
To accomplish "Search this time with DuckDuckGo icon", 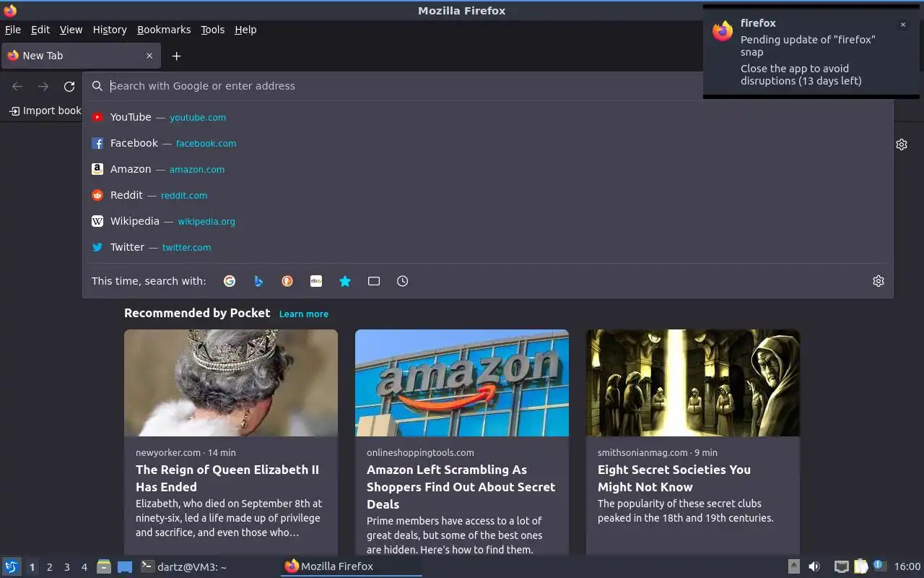I will 287,281.
